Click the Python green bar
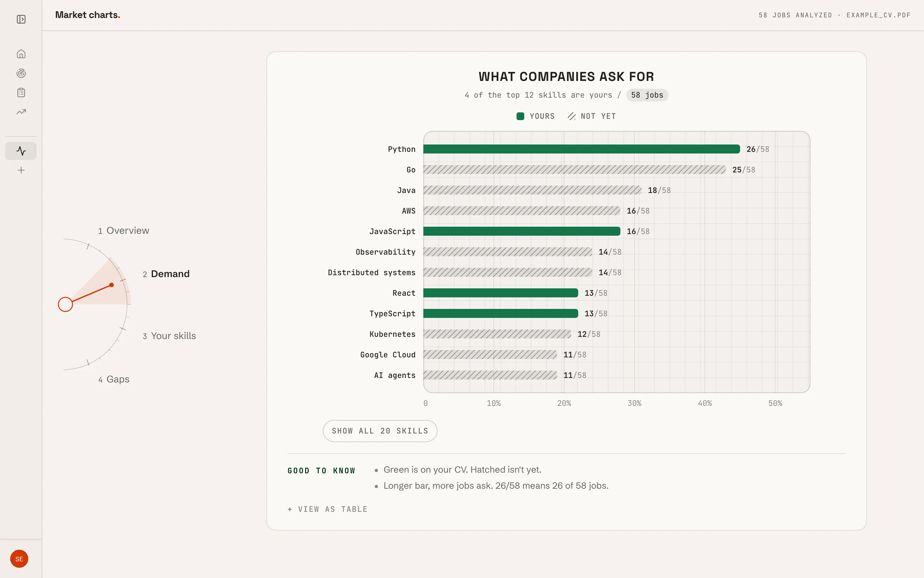This screenshot has width=924, height=578. 581,149
